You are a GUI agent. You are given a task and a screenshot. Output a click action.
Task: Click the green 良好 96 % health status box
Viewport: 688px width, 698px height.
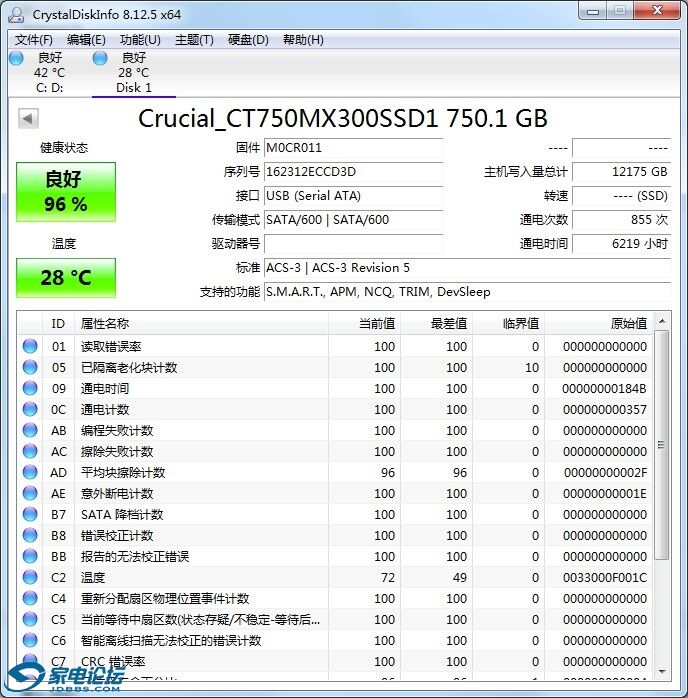click(x=66, y=192)
